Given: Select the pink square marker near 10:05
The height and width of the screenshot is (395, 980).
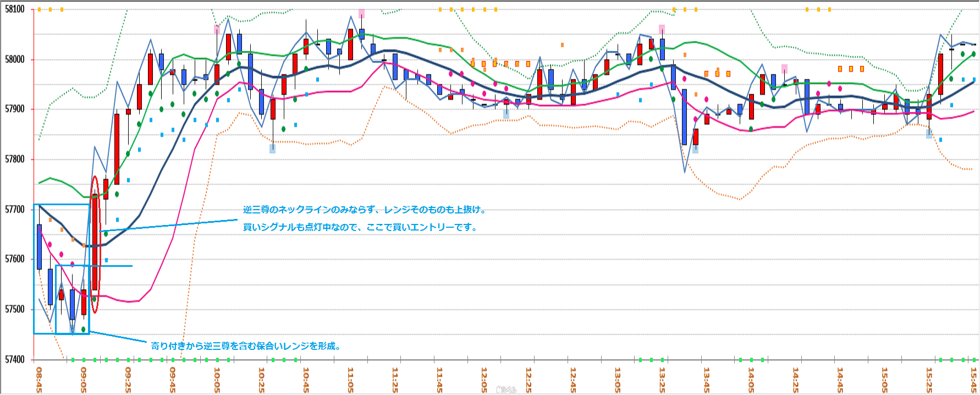Looking at the screenshot, I should point(217,29).
